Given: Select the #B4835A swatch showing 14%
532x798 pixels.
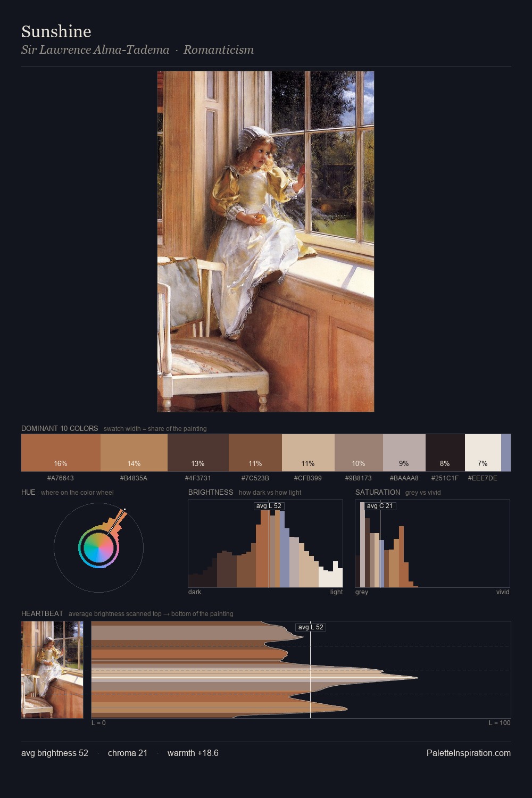Looking at the screenshot, I should (134, 453).
